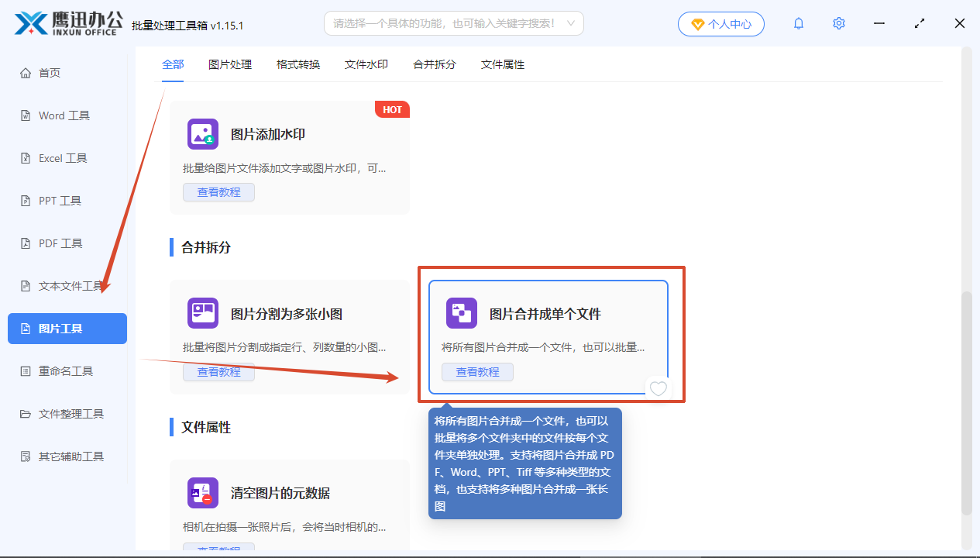
Task: Click the PPT file icon in sidebar
Action: pos(26,201)
